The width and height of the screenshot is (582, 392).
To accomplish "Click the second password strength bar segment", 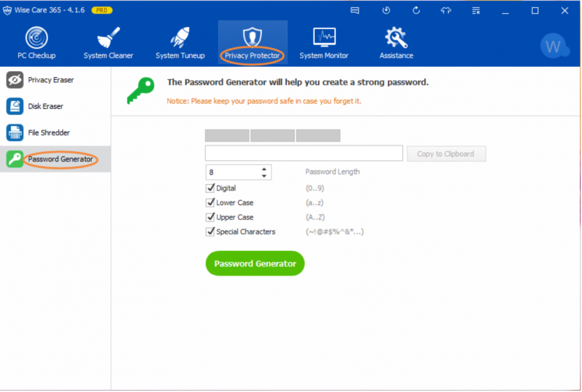I will pos(272,135).
